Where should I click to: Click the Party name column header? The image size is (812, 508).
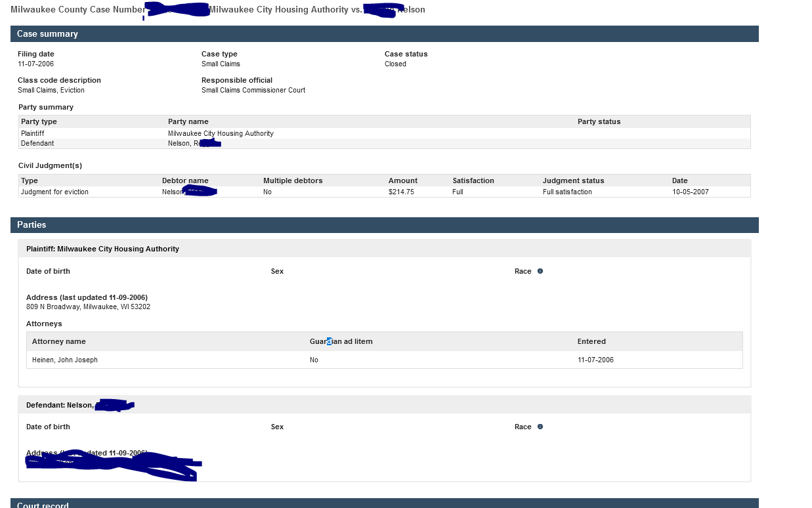188,121
